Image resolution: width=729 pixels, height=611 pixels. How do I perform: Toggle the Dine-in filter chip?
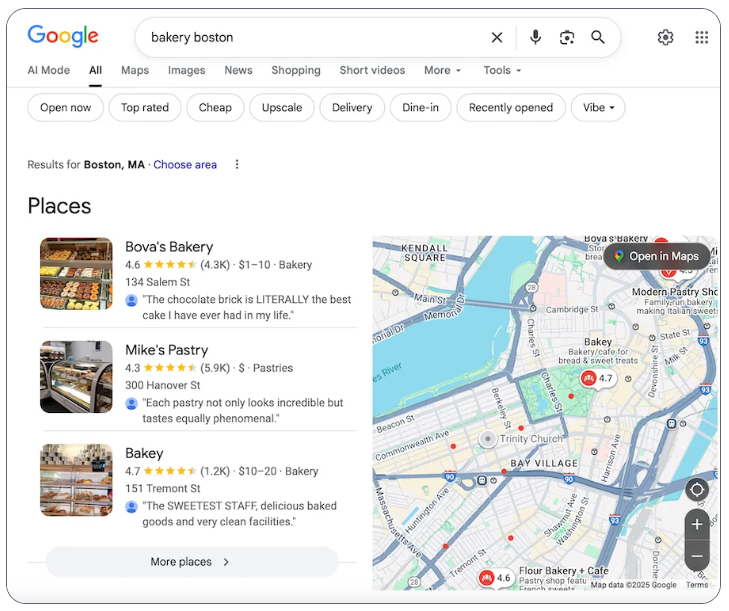coord(420,108)
